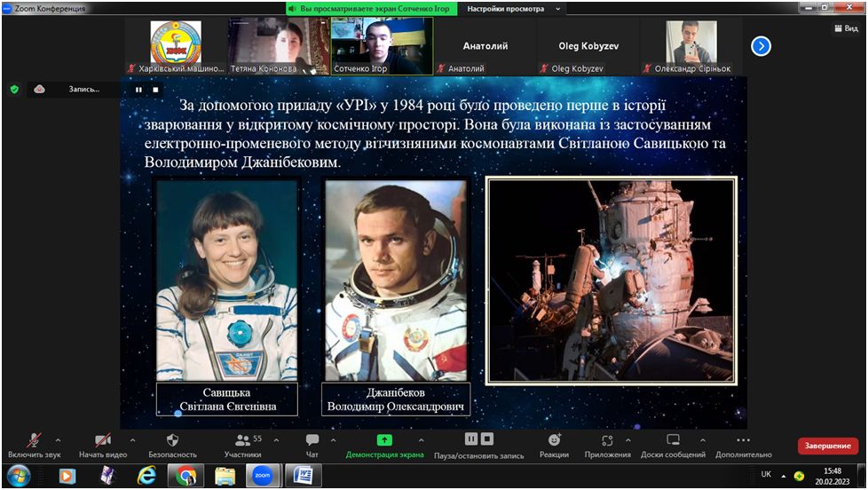Viewport: 868px width, 490px height.
Task: Expand the arrow next to Доски сообщений
Action: point(703,440)
